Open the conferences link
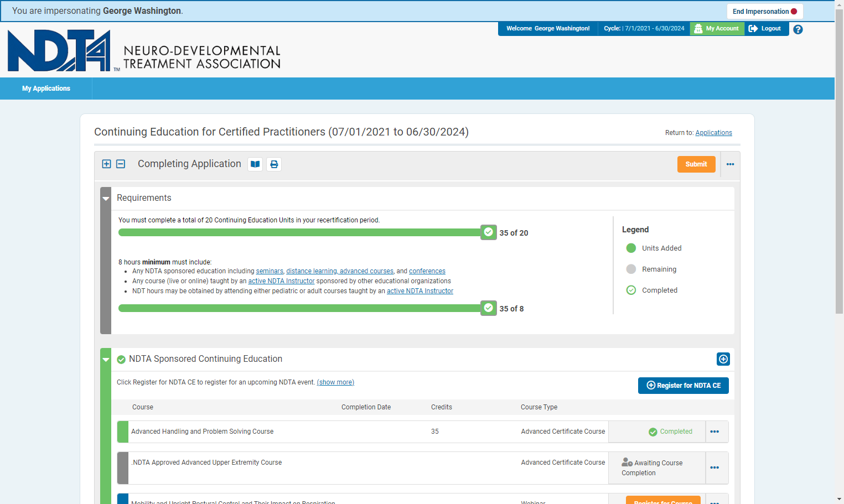 click(x=427, y=271)
